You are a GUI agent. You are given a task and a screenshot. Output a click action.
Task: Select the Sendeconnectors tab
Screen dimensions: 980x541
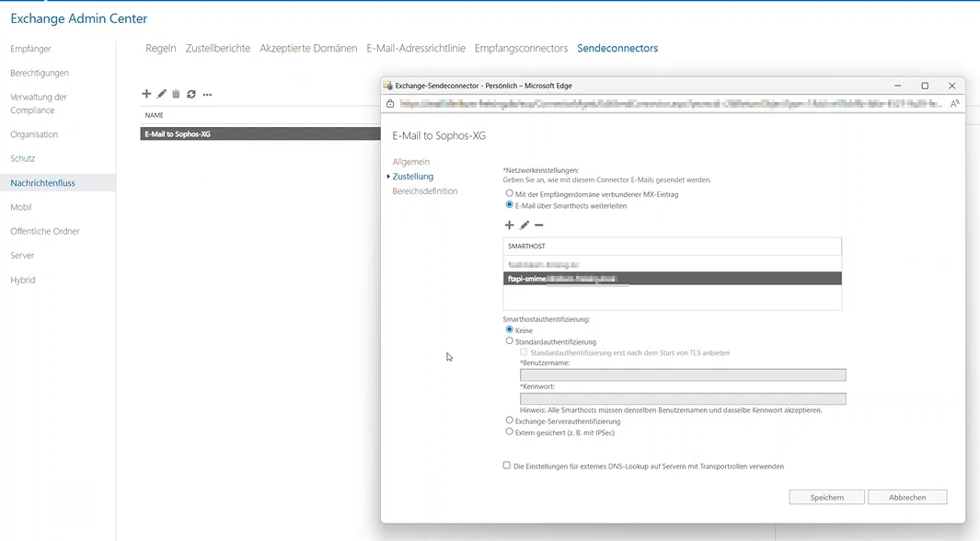[x=617, y=48]
